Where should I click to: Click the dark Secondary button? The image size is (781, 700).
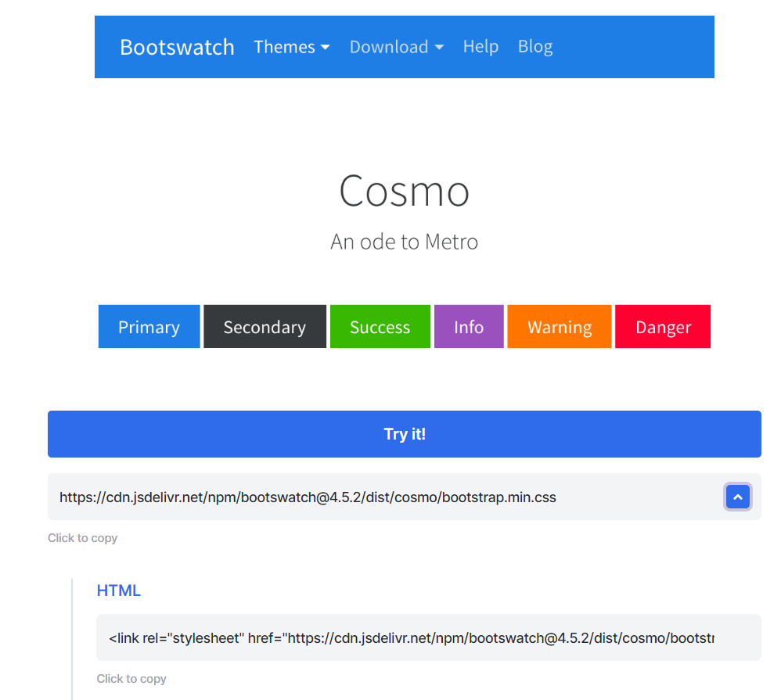point(265,327)
